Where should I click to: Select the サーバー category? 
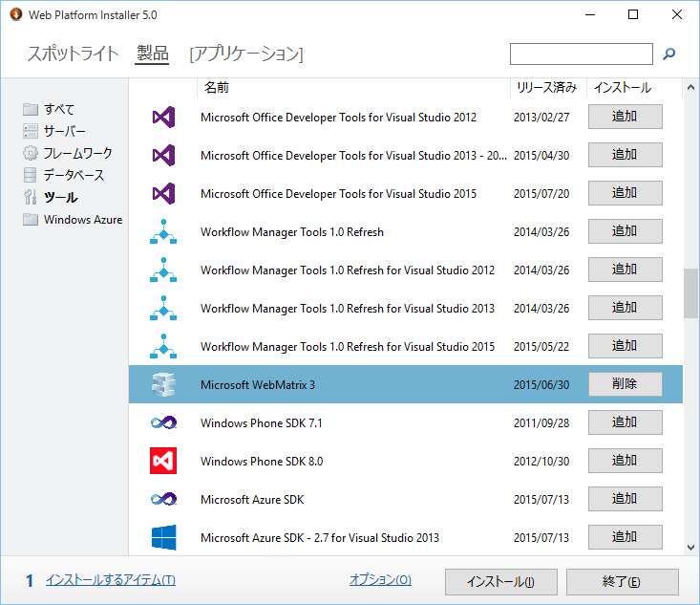[64, 131]
